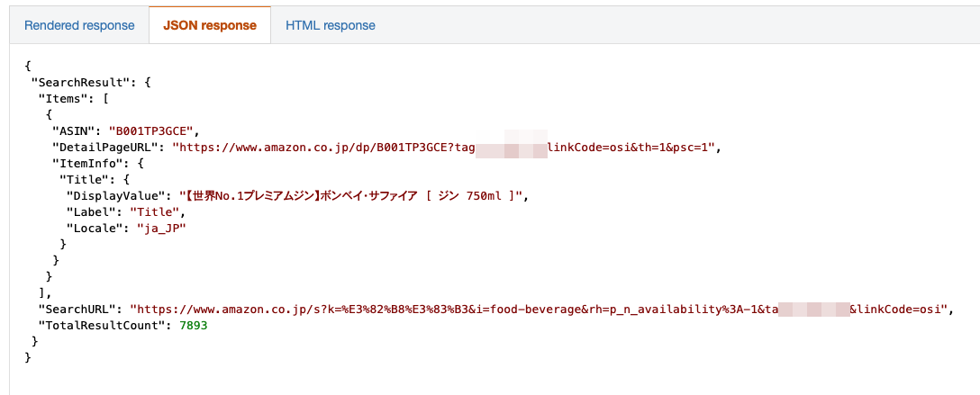Click the "SearchURL" key
Screen dimensions: 980x395
point(79,309)
